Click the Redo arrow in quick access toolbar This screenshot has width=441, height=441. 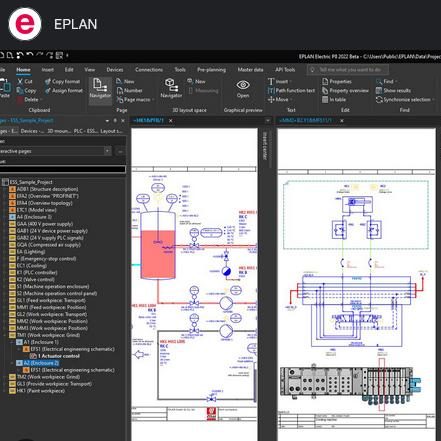tap(40, 55)
